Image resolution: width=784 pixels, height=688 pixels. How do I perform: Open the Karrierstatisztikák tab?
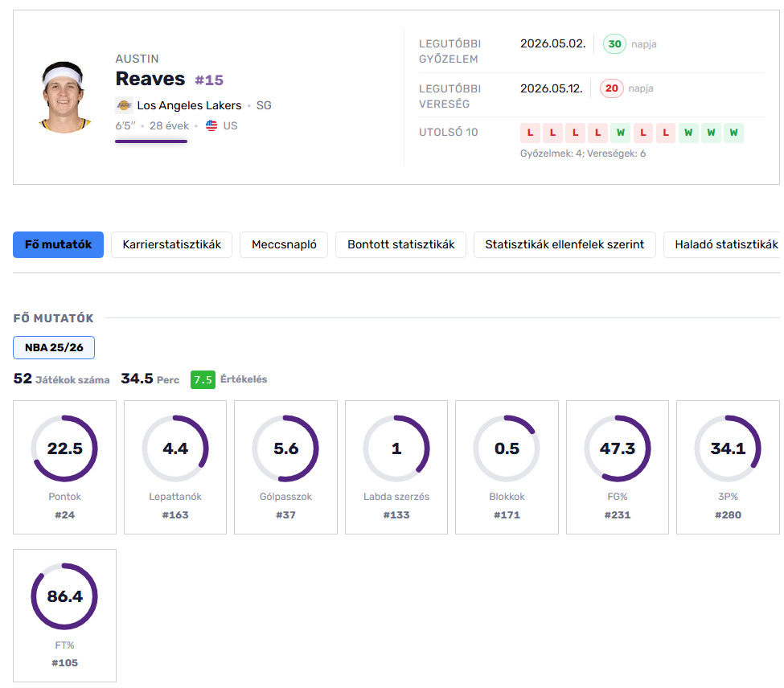[x=171, y=245]
